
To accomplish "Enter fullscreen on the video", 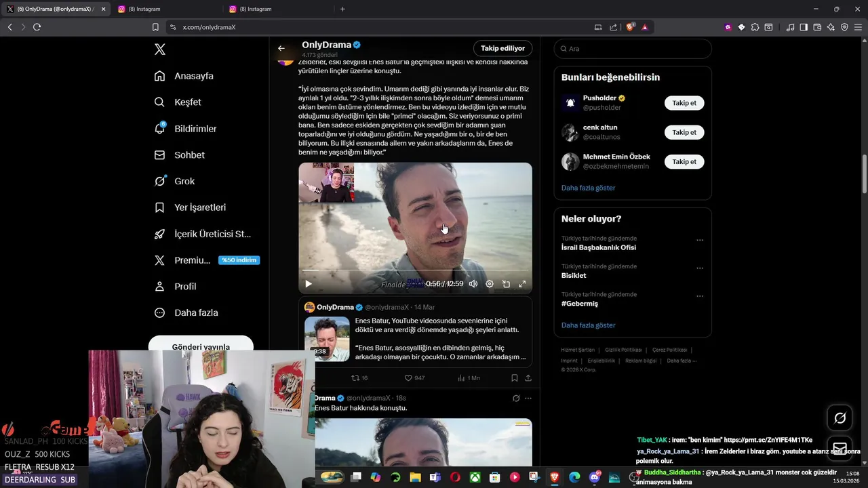I will point(522,284).
